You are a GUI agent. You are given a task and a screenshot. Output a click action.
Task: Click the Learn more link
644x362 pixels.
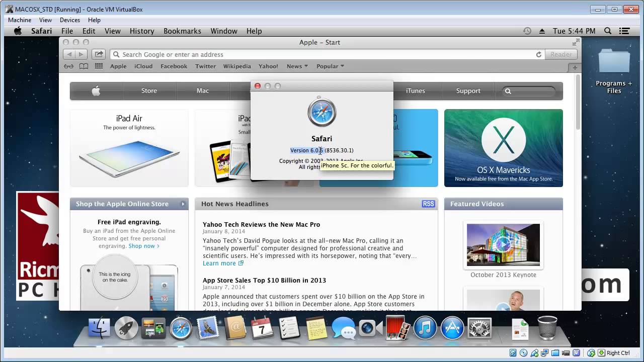[x=223, y=263]
